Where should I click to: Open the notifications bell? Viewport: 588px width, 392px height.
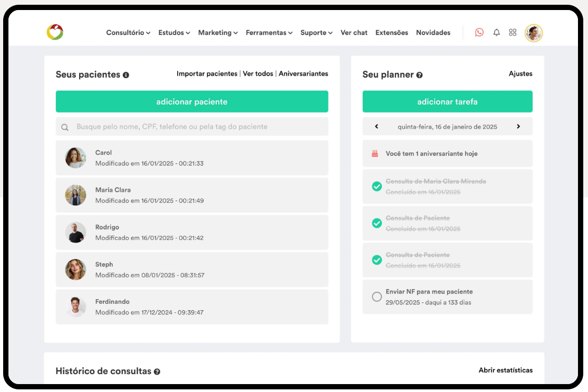click(496, 33)
